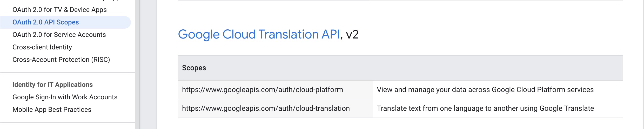Click the v2 version text in heading

352,34
